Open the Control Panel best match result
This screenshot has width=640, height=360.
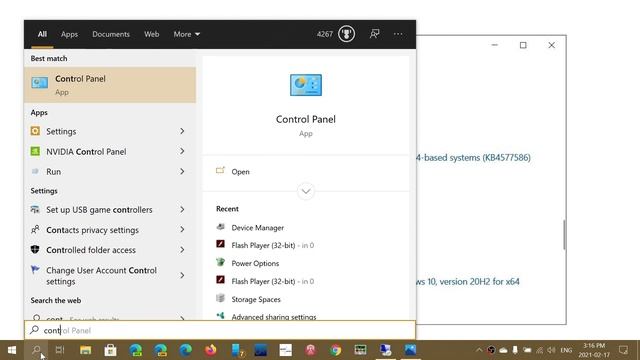click(x=110, y=85)
